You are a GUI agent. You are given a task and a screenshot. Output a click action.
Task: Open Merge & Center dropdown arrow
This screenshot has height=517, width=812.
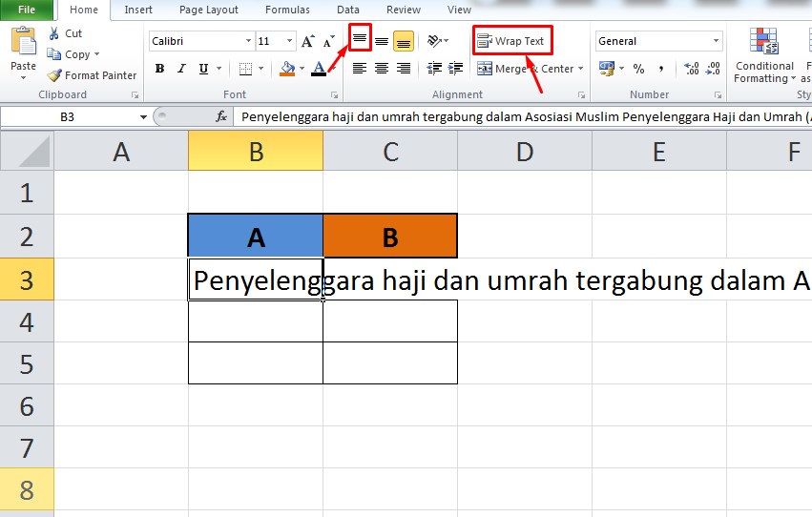[x=580, y=69]
